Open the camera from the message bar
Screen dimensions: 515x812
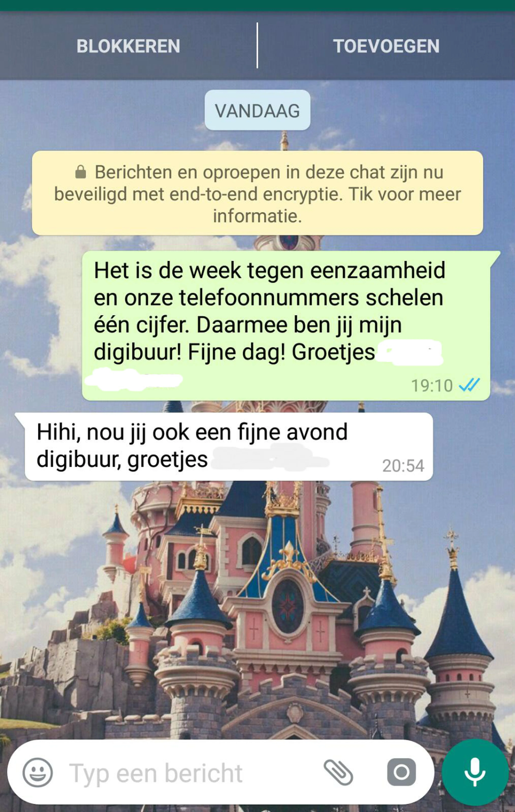point(401,772)
